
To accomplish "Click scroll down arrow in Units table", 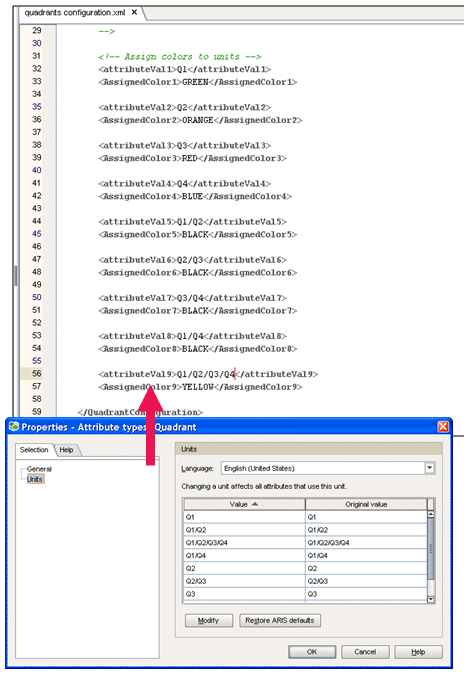I will point(431,599).
